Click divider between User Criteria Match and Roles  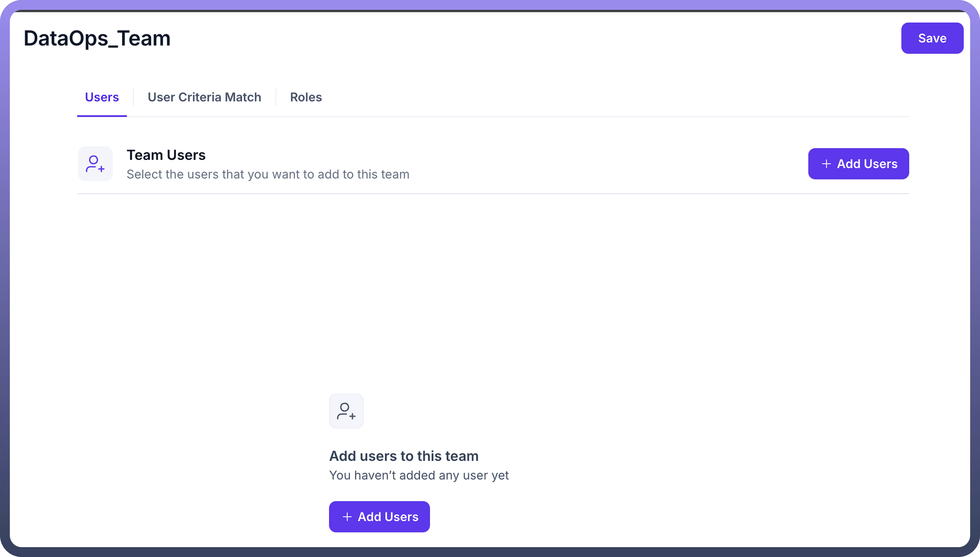(276, 97)
